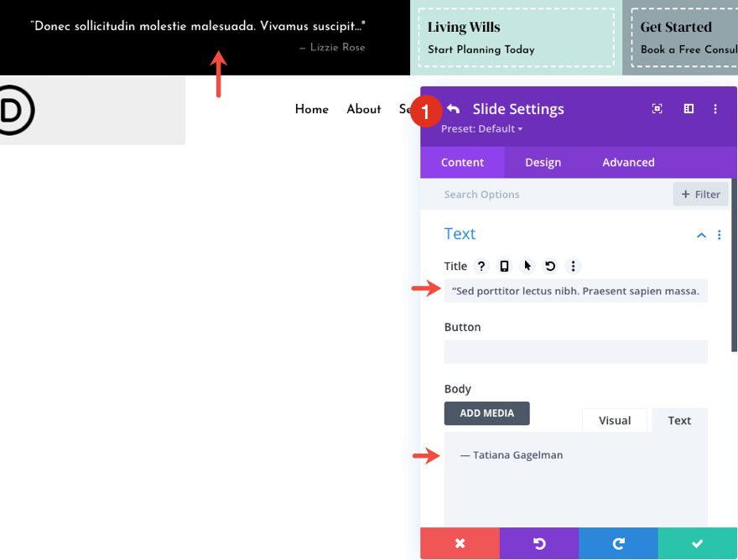
Task: Switch to the Design tab
Action: pos(543,162)
